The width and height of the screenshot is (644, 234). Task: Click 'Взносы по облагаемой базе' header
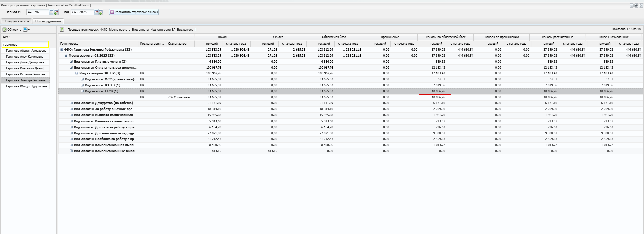pyautogui.click(x=446, y=37)
